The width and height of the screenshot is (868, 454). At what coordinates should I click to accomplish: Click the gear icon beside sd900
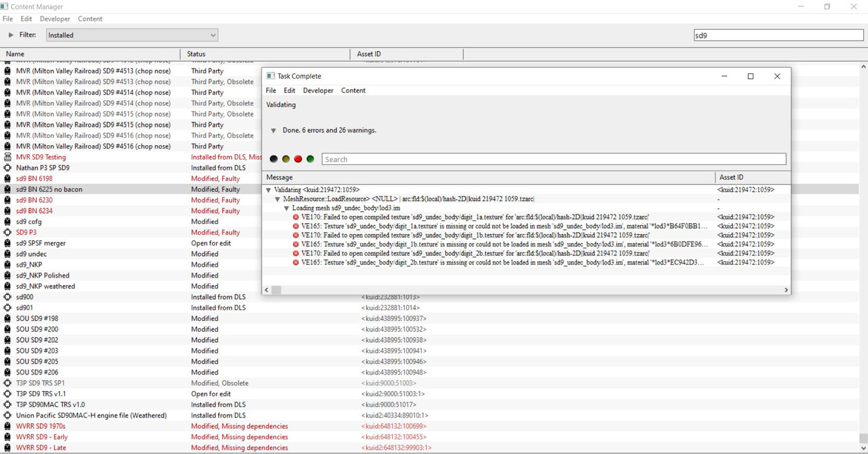pyautogui.click(x=7, y=297)
